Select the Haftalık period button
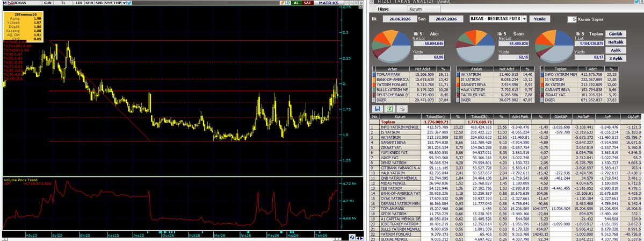The height and width of the screenshot is (241, 644). click(x=616, y=42)
